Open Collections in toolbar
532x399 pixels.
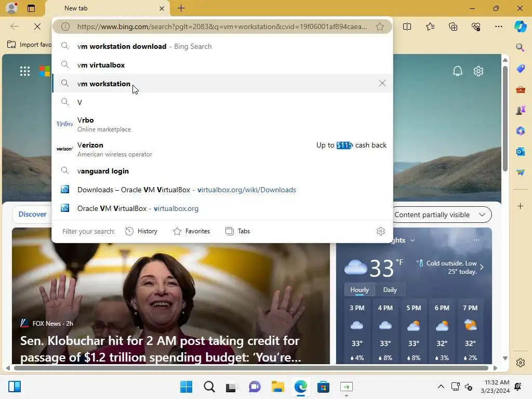pyautogui.click(x=453, y=26)
